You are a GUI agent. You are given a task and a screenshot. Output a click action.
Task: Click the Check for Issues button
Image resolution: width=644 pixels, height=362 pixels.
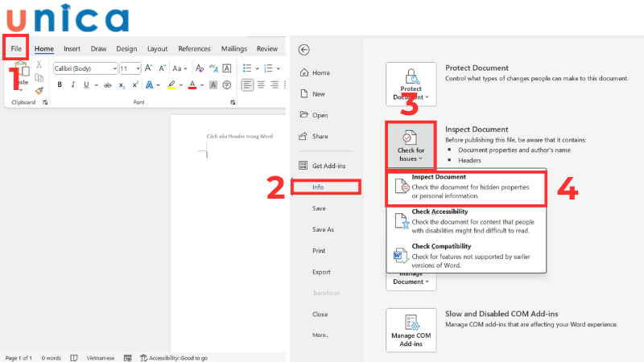(411, 146)
